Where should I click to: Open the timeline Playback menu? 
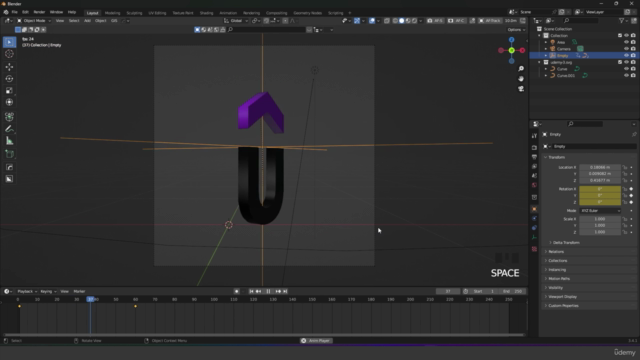click(x=27, y=291)
